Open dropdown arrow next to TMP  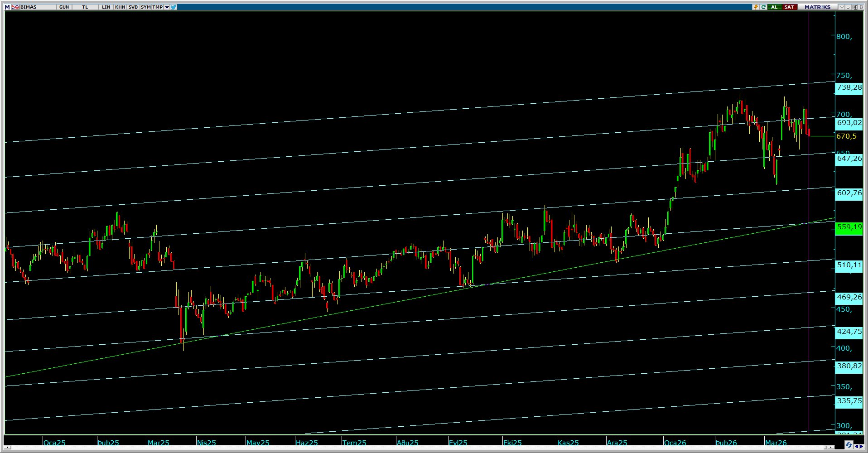(x=167, y=7)
